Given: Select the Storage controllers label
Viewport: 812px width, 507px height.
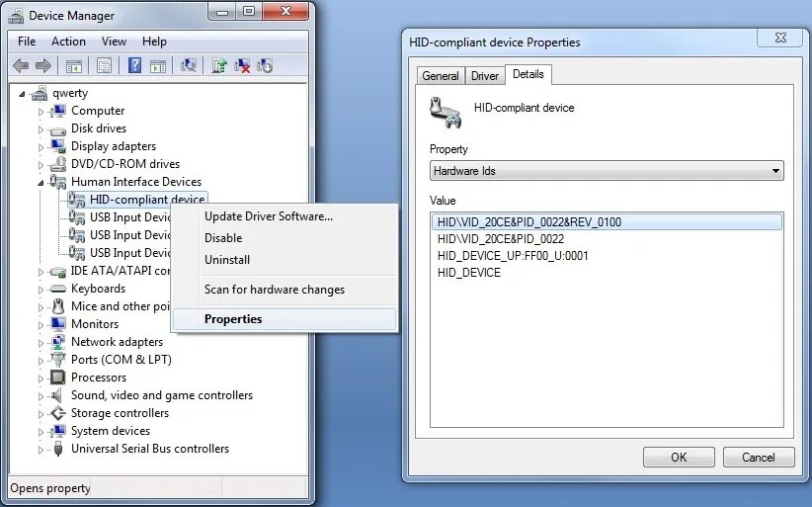Looking at the screenshot, I should pos(120,413).
